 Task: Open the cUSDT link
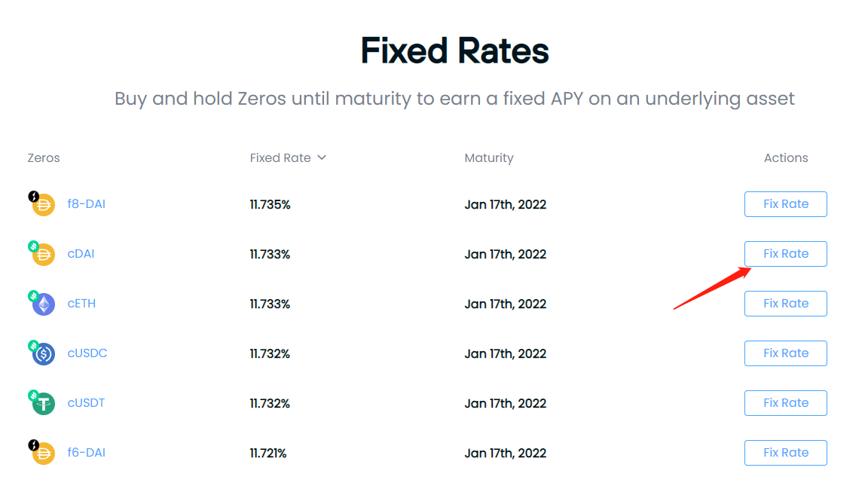[87, 403]
